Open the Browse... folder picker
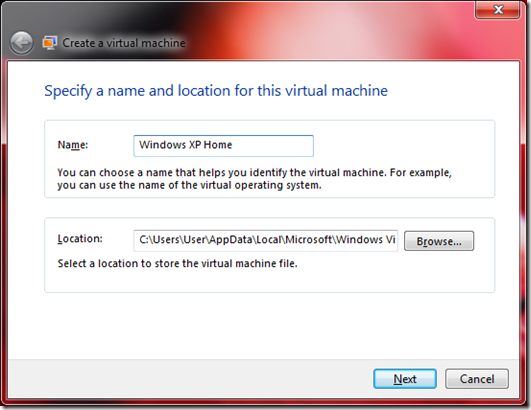Screen dimensions: 531x410 coord(439,241)
